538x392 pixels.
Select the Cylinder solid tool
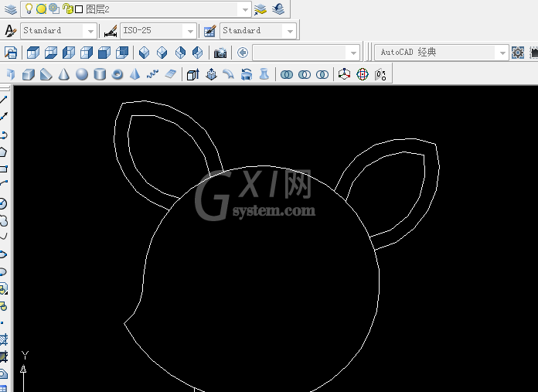coord(100,74)
